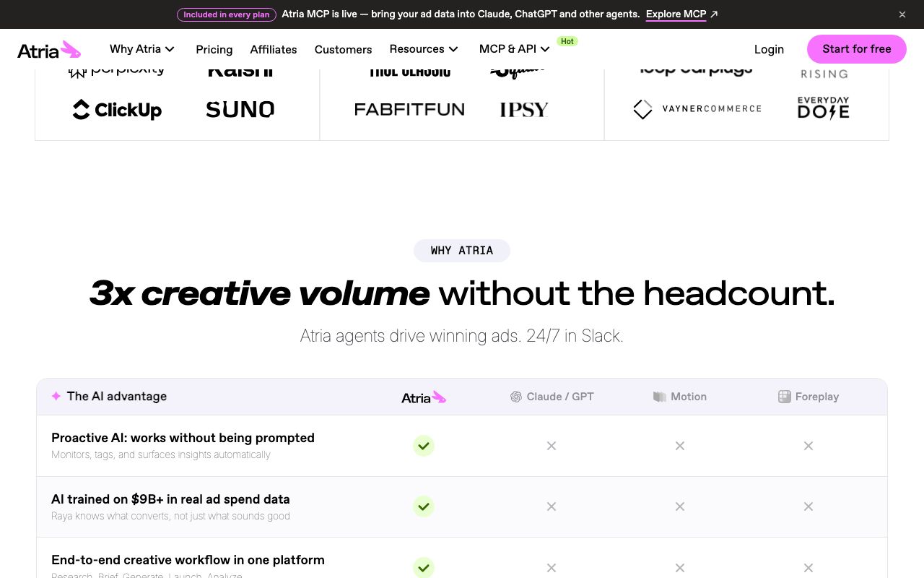Click 'The AI advantage' table heading

pos(117,396)
